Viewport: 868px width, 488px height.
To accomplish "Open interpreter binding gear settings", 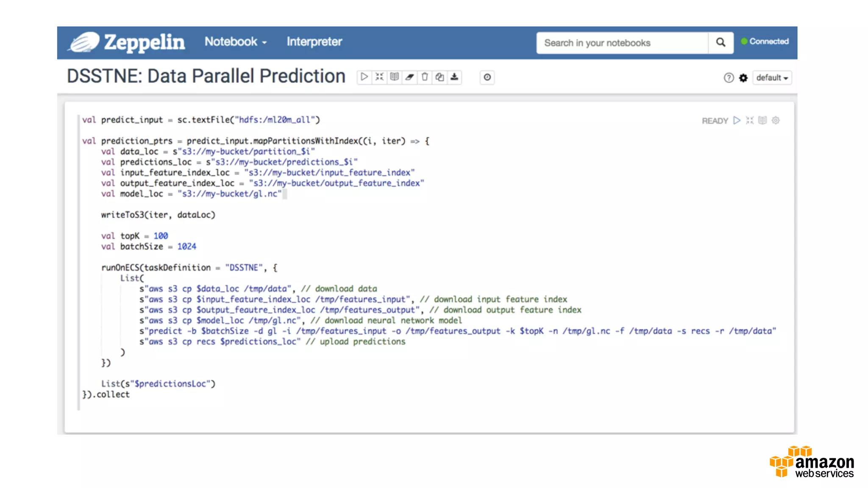I will 743,78.
